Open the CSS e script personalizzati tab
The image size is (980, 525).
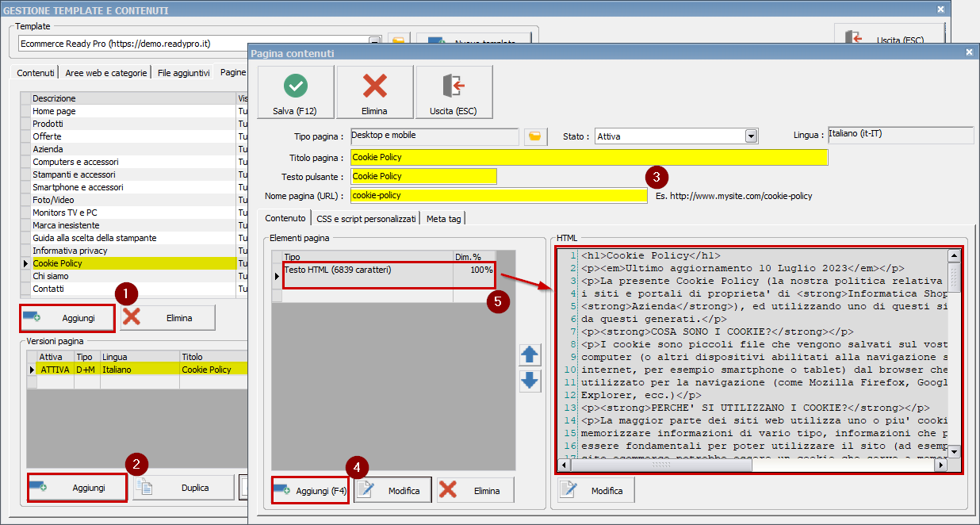366,218
